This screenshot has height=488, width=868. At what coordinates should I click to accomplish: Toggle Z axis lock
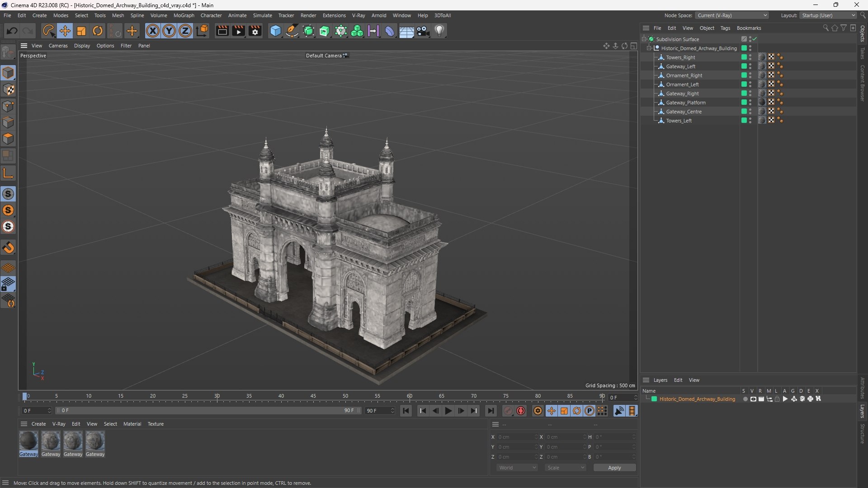point(185,31)
